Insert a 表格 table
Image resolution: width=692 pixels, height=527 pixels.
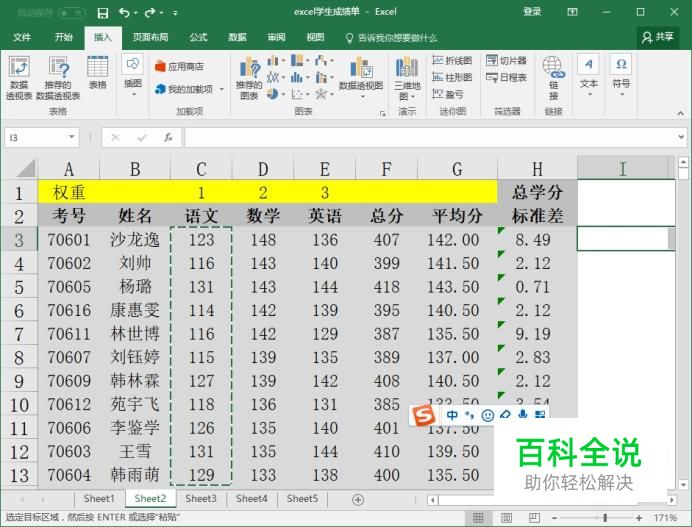click(98, 73)
